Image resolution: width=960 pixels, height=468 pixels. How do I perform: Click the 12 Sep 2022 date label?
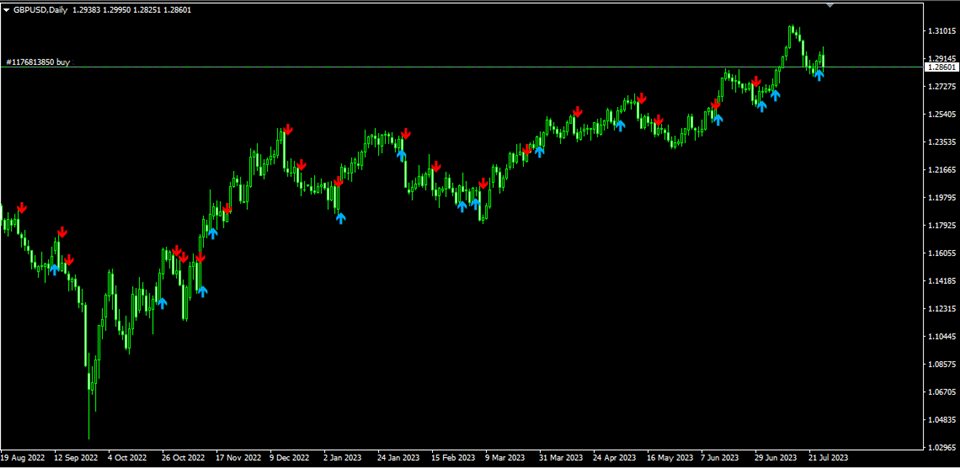point(76,458)
